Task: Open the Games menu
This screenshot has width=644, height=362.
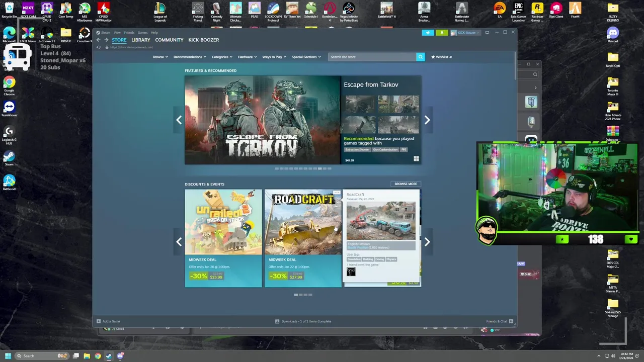Action: coord(142,33)
